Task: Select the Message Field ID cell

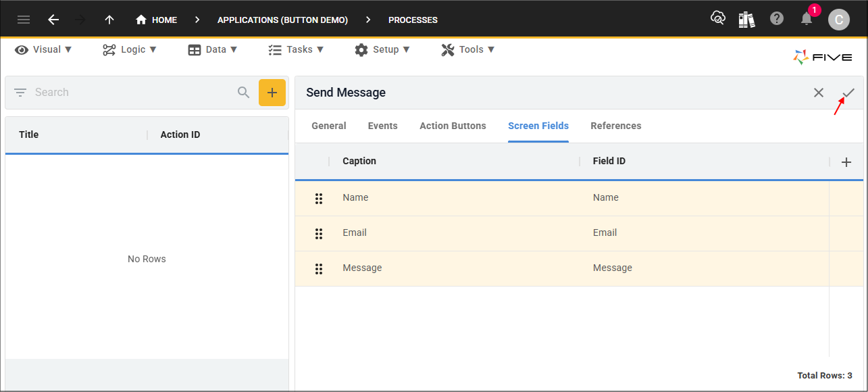Action: point(704,268)
